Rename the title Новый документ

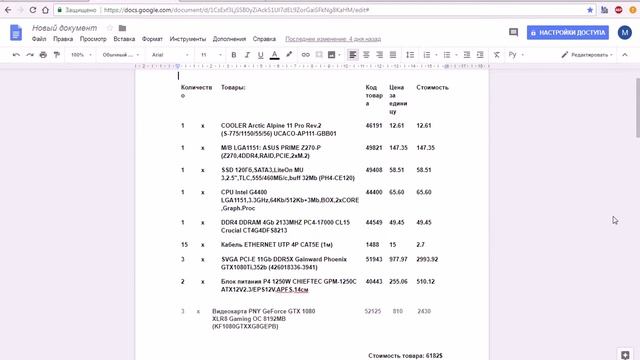(x=64, y=28)
